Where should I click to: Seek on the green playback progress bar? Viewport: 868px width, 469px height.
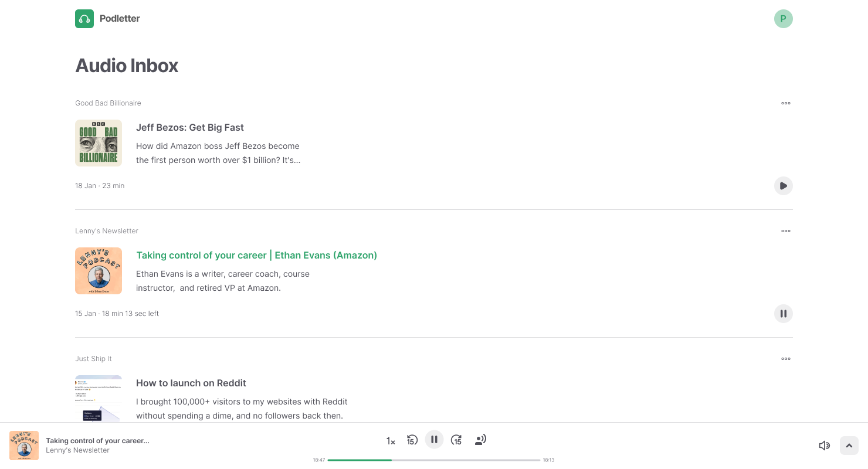tap(434, 460)
